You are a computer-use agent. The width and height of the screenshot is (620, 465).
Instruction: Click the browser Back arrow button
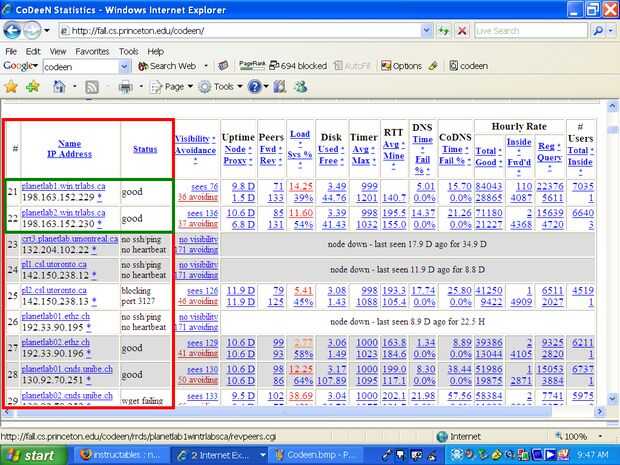tap(12, 30)
